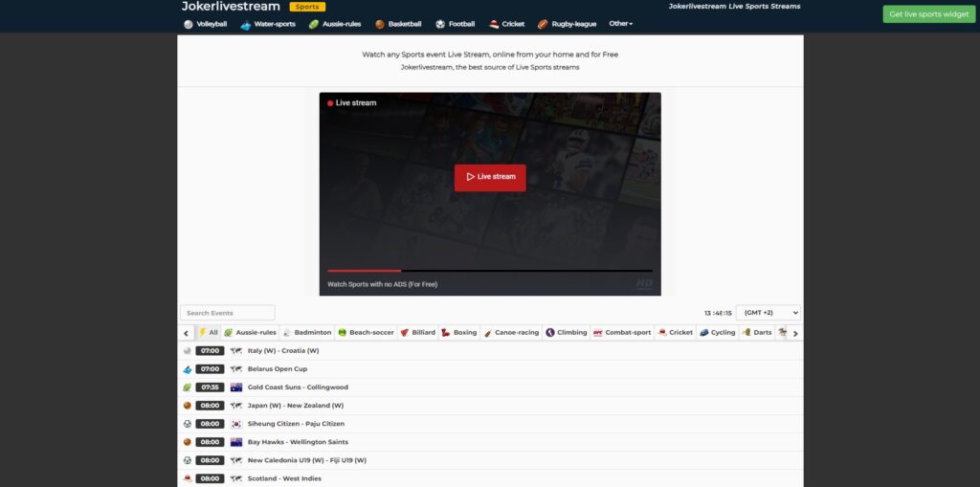Click the left arrow of sport filter bar
Viewport: 980px width, 487px height.
[x=186, y=333]
